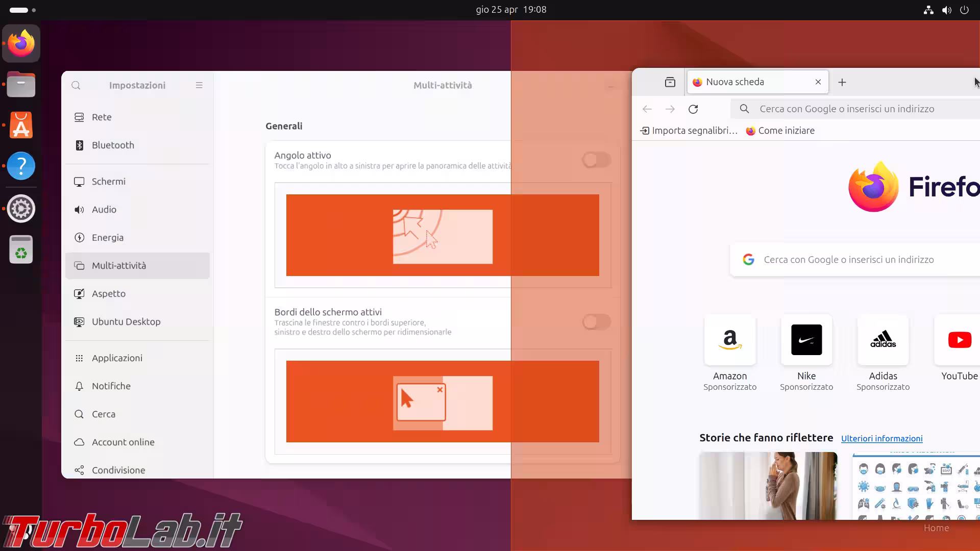Open a new tab with the plus icon
The height and width of the screenshot is (551, 980).
click(x=842, y=82)
